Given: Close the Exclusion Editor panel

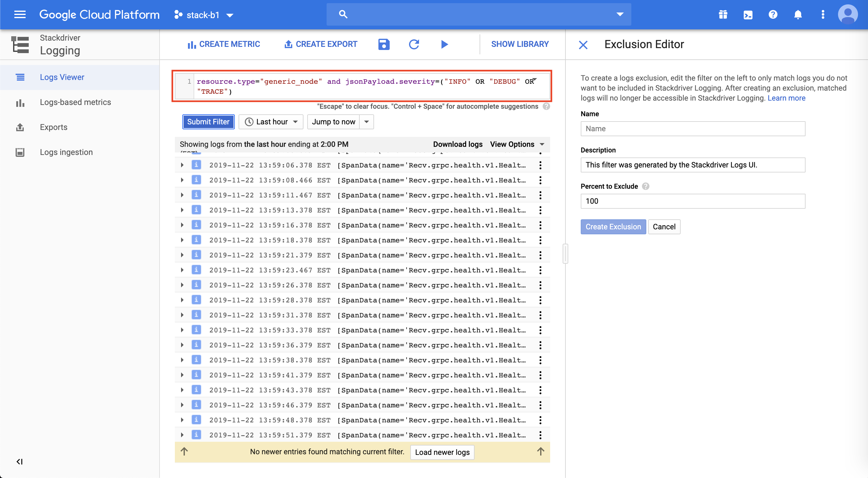Looking at the screenshot, I should (x=583, y=45).
